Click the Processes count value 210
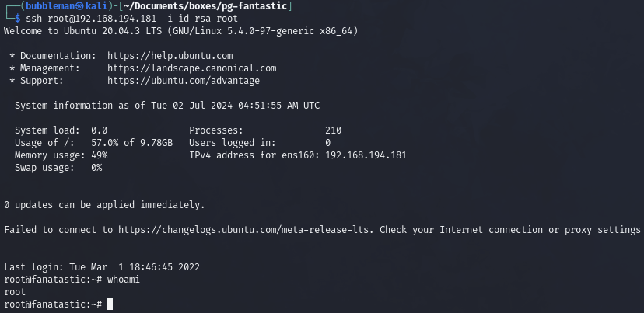 click(333, 130)
